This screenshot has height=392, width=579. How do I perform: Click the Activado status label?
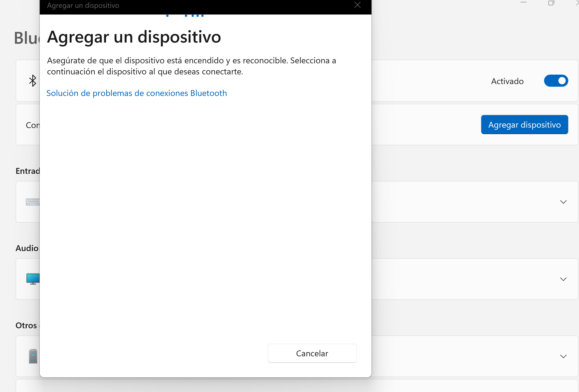point(507,81)
